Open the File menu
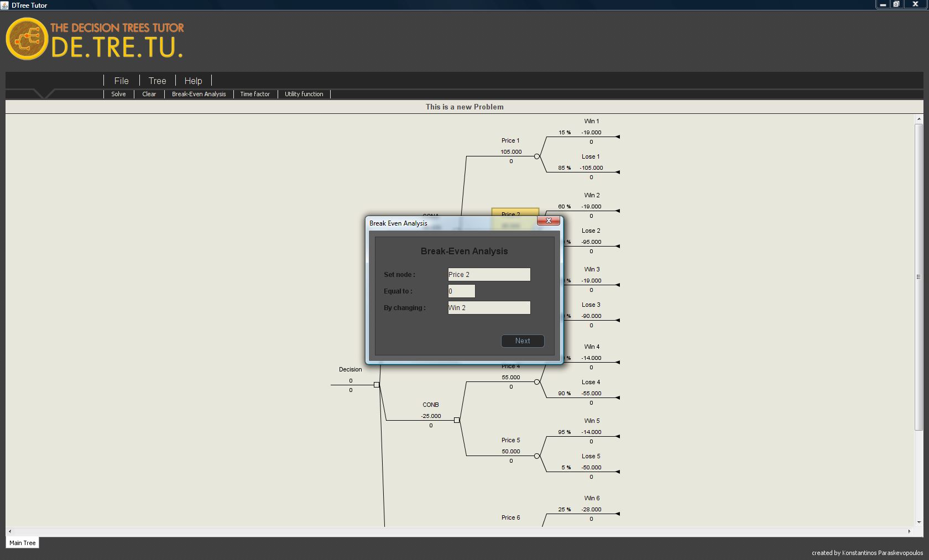This screenshot has height=560, width=929. tap(121, 81)
